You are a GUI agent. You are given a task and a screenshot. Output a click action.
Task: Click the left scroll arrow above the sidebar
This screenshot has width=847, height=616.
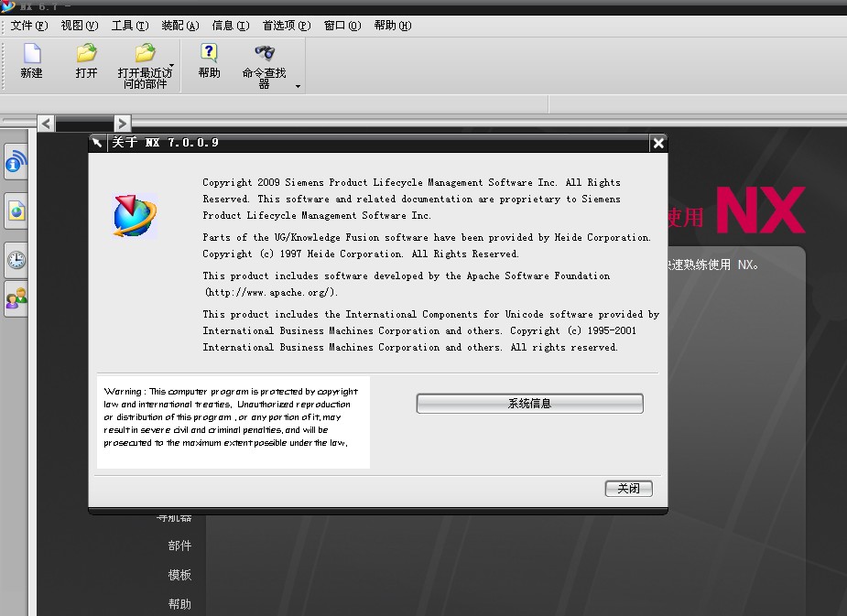click(46, 124)
